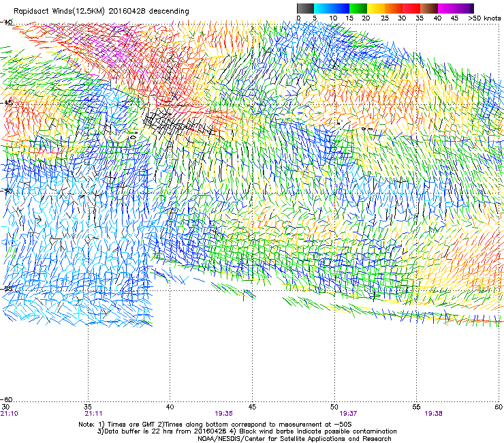Click the latitude label '-50'
This screenshot has height=443, width=504.
[6, 191]
